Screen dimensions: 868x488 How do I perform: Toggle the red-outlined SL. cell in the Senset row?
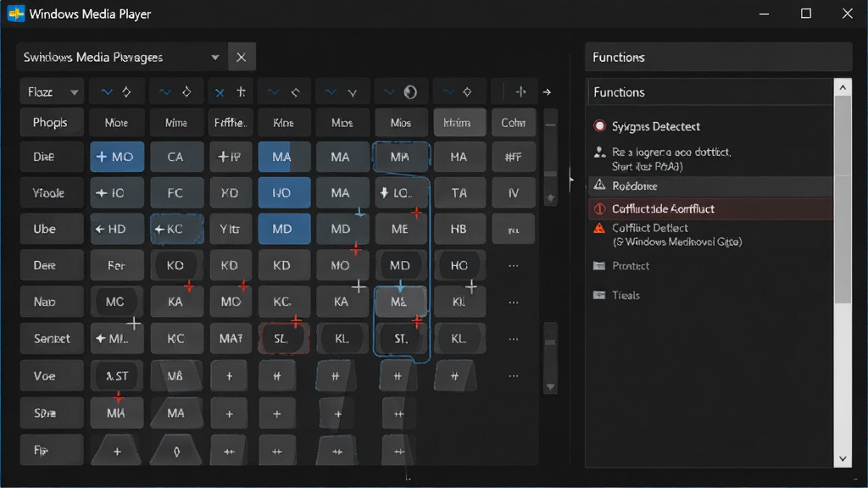pos(284,338)
